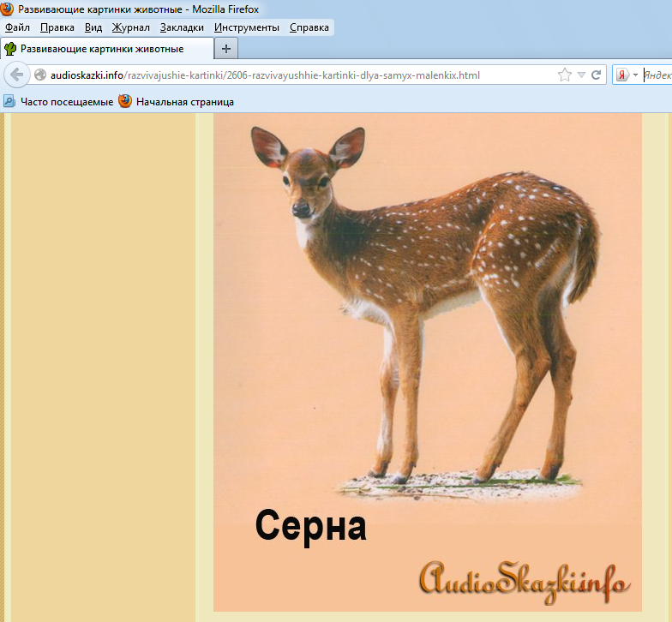The image size is (672, 622).
Task: Click the Yandex search engine icon
Action: tap(623, 75)
